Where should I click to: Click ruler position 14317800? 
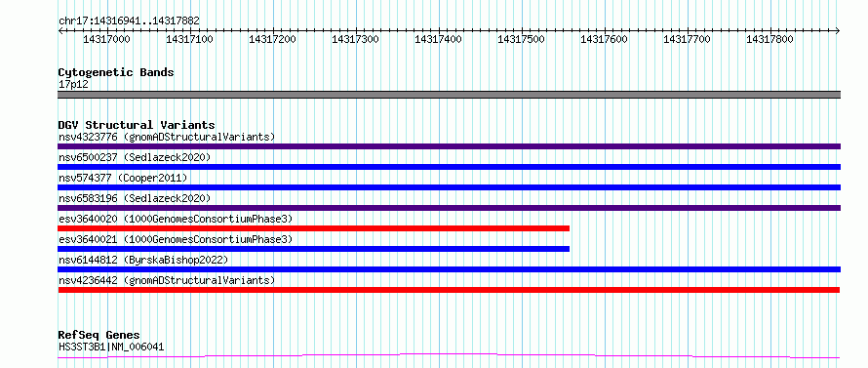[770, 39]
